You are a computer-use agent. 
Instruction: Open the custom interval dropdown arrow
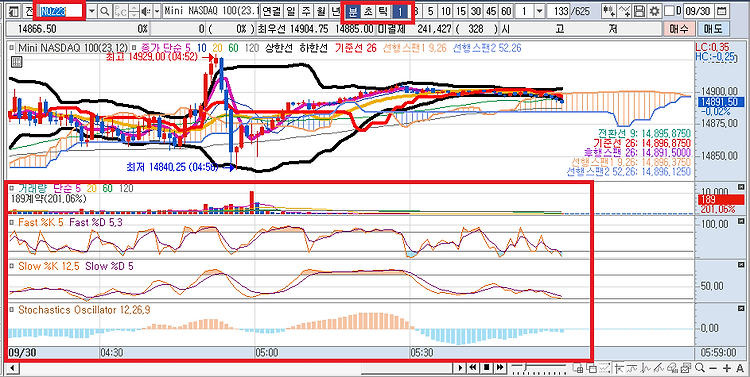(x=540, y=10)
